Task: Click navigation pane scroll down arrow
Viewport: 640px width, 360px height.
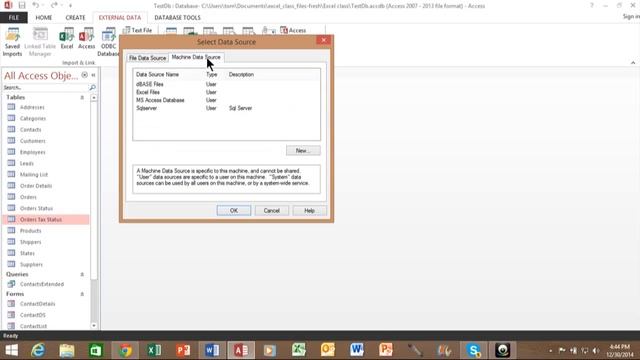Action: click(94, 326)
